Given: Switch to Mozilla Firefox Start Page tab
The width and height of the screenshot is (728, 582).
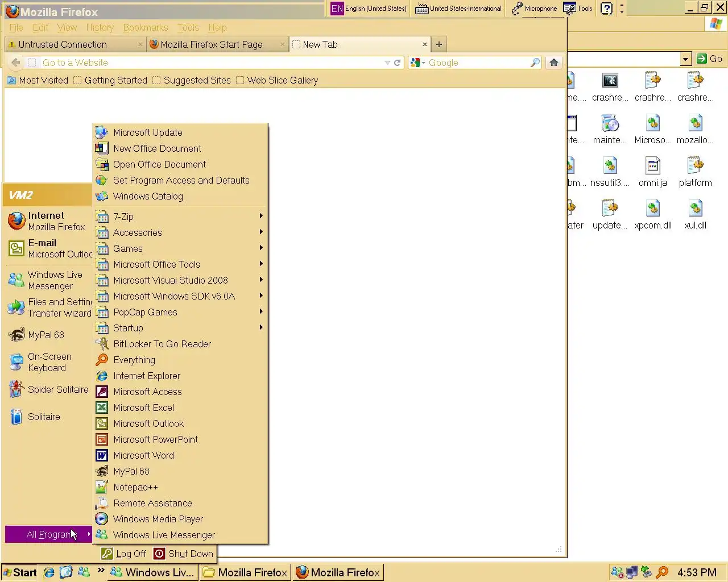Looking at the screenshot, I should click(x=217, y=44).
